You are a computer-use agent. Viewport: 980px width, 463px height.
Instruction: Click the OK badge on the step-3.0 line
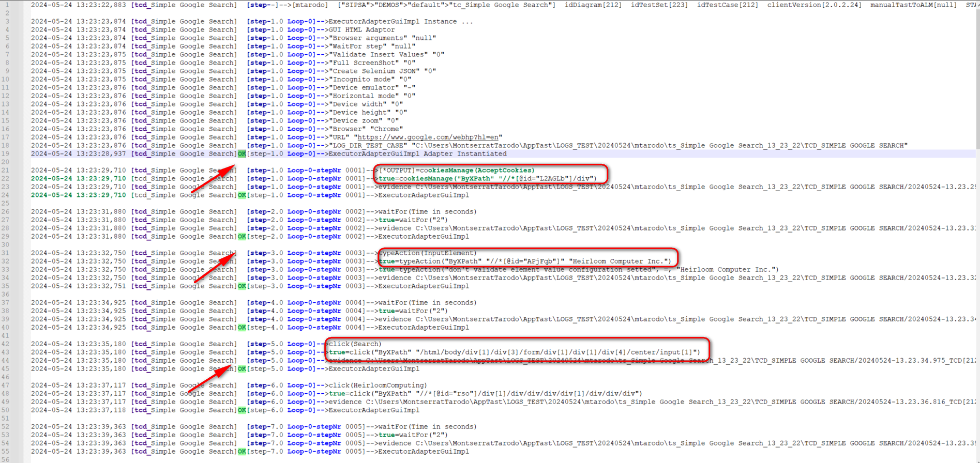click(x=242, y=286)
